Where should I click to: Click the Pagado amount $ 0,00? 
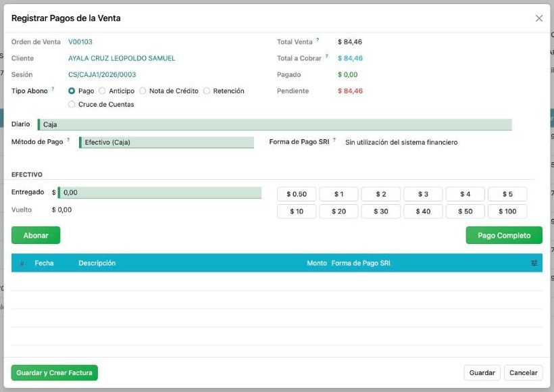[x=348, y=74]
